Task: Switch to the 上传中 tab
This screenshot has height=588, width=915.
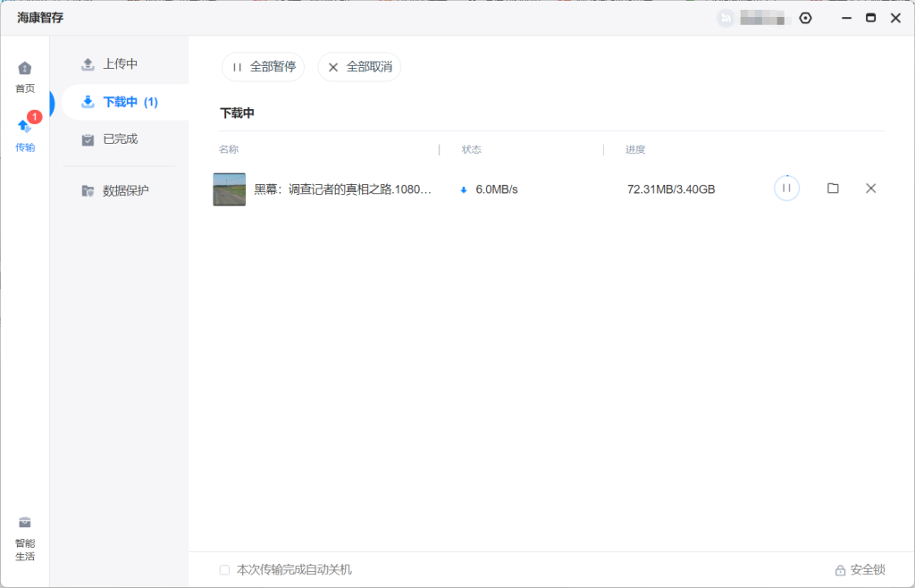Action: (x=120, y=64)
